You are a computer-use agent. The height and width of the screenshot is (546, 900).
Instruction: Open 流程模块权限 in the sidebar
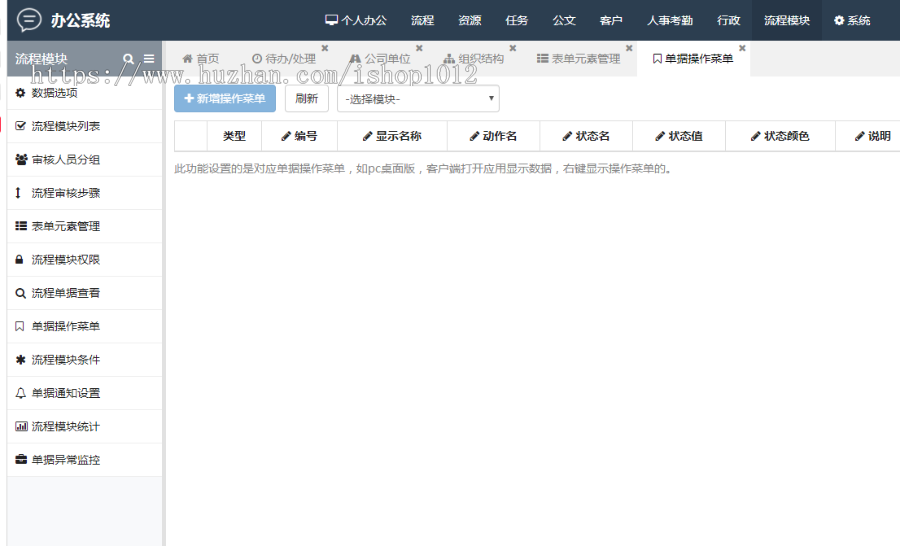(84, 260)
